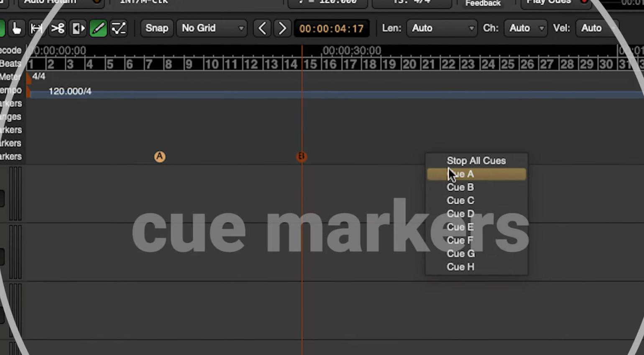The width and height of the screenshot is (644, 355).
Task: Open the Ch Auto dropdown
Action: tap(526, 28)
